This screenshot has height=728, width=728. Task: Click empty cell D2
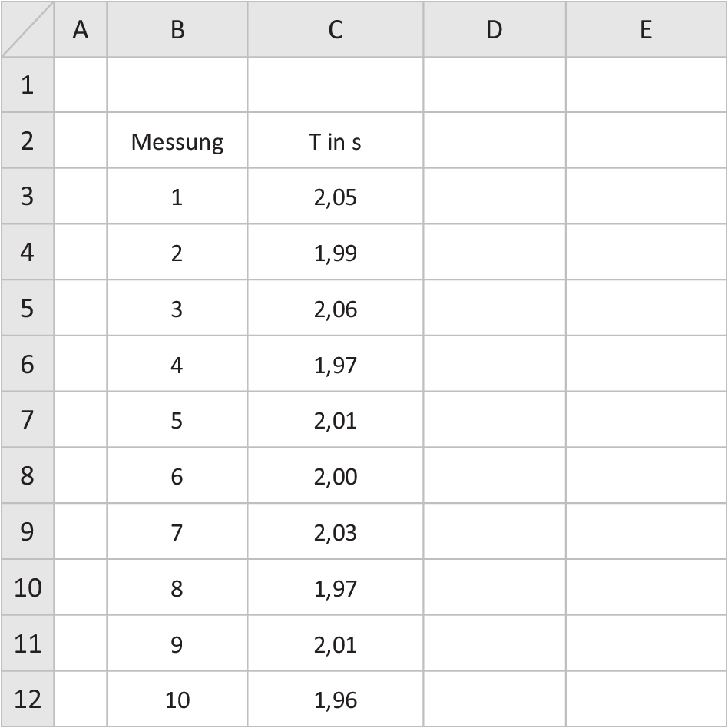click(495, 141)
